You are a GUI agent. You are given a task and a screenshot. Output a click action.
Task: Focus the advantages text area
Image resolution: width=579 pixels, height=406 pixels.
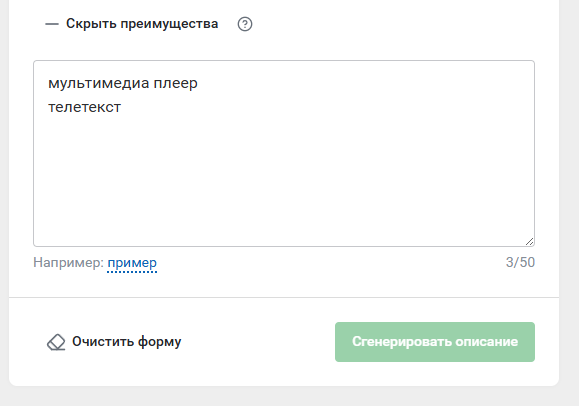[284, 153]
